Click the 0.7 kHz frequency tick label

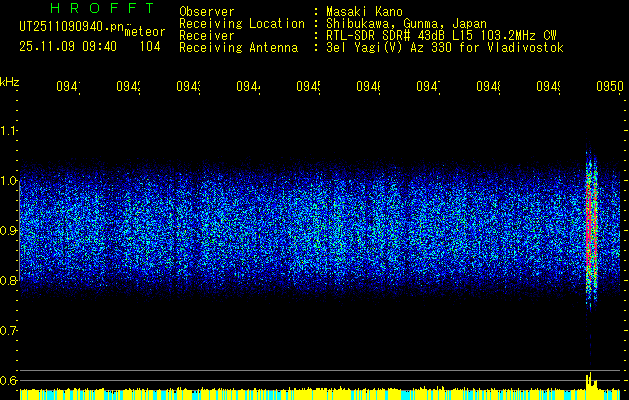[x=9, y=331]
